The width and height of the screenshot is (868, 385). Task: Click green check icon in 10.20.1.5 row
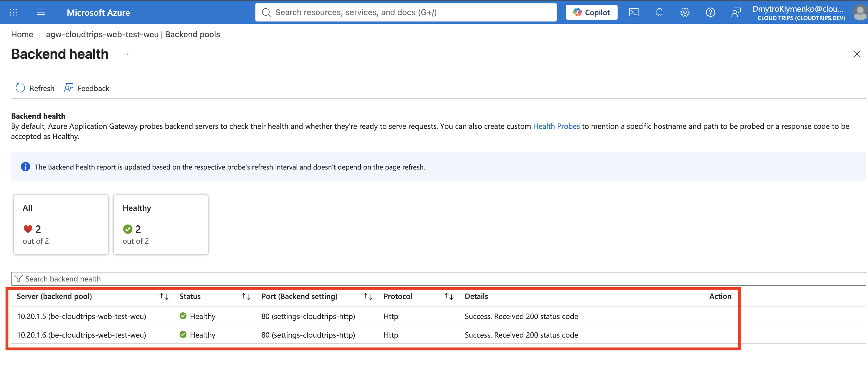[x=183, y=316]
